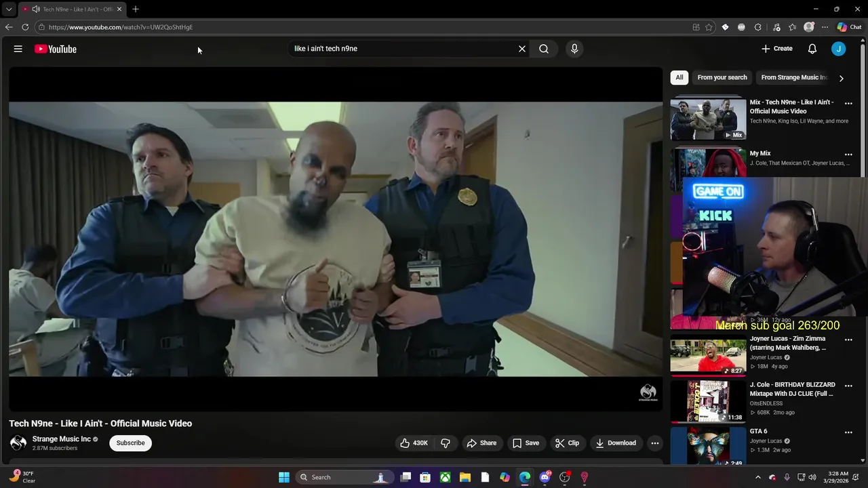Click the Create button
The width and height of the screenshot is (868, 488).
tap(777, 49)
